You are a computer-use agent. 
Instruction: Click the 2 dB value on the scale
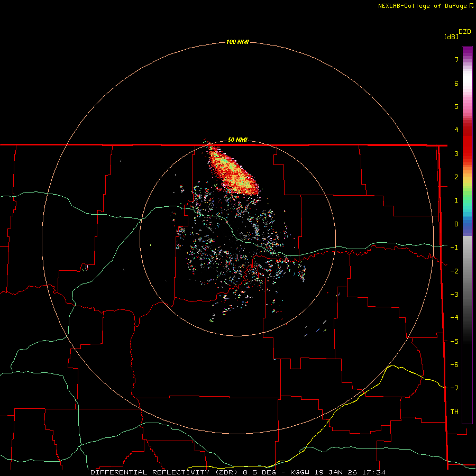[456, 177]
